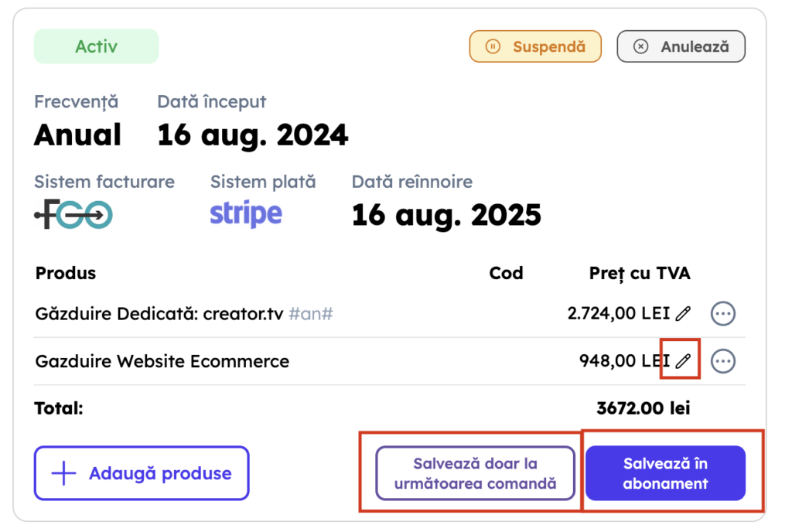Click the Găzduire Dedicată: creator.tv product name
This screenshot has width=792, height=532.
159,314
